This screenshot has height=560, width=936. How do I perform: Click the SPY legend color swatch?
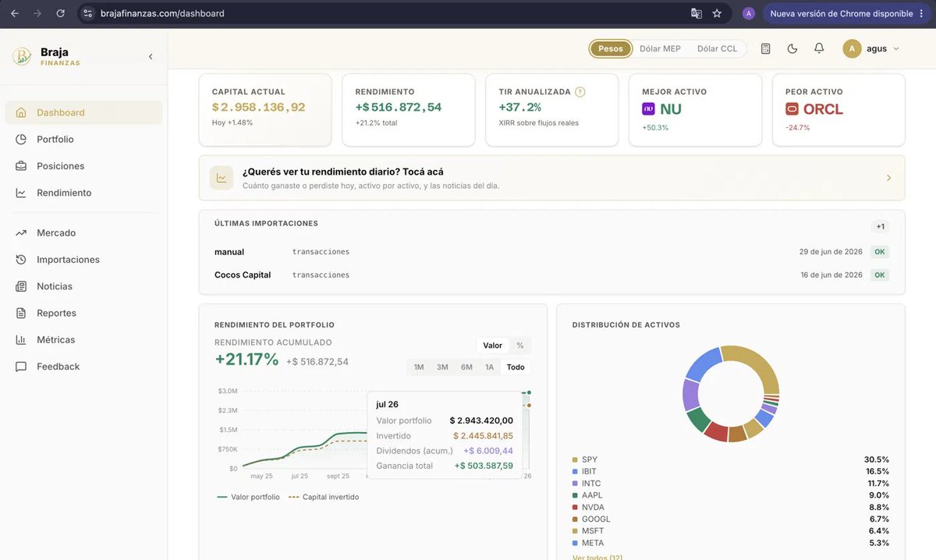tap(575, 460)
